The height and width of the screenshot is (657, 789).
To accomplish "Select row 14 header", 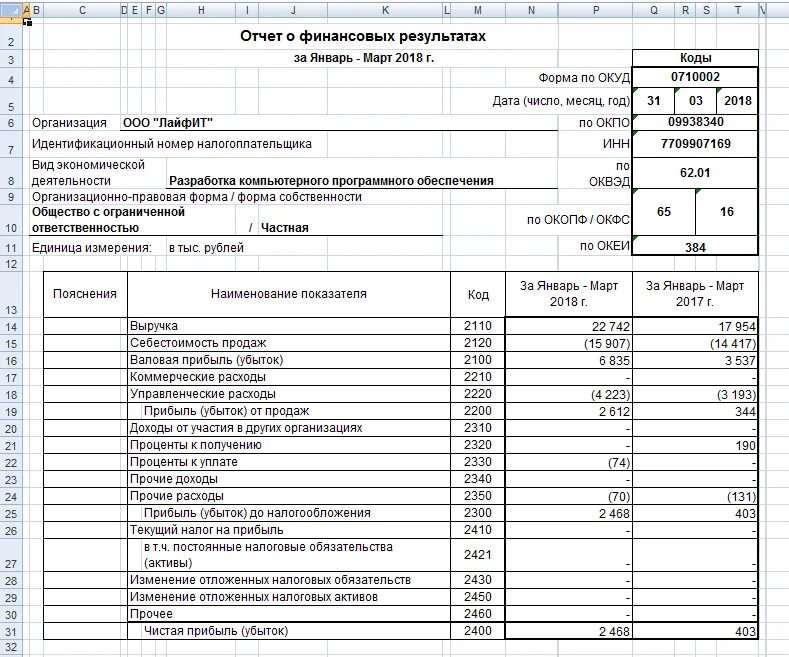I will click(x=11, y=326).
